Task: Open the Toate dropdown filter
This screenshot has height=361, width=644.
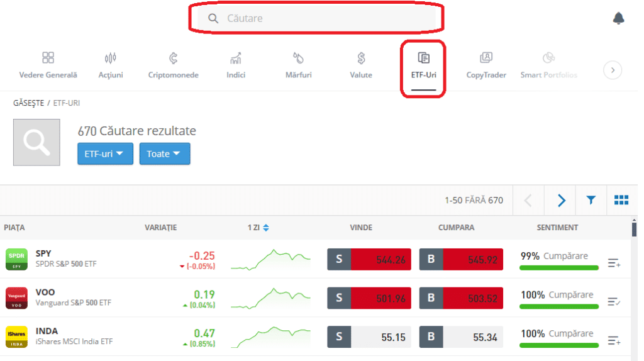Action: 164,153
